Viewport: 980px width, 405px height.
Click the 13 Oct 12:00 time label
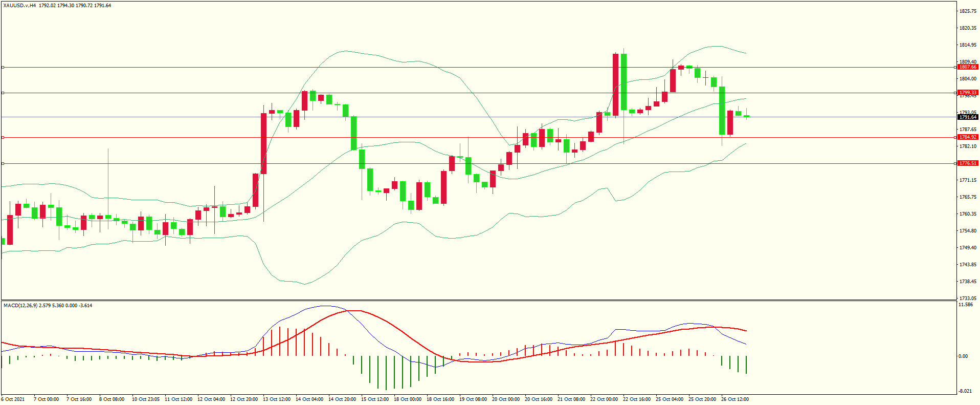(x=277, y=399)
